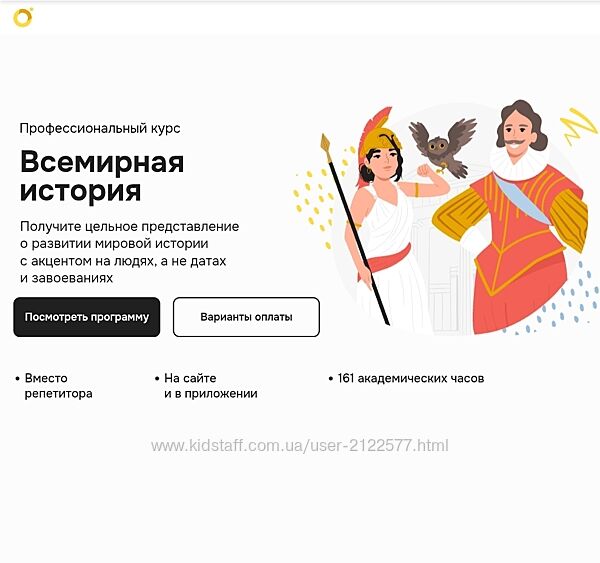Click the yellow zigzag scribble decoration
The width and height of the screenshot is (600, 563).
click(x=579, y=126)
